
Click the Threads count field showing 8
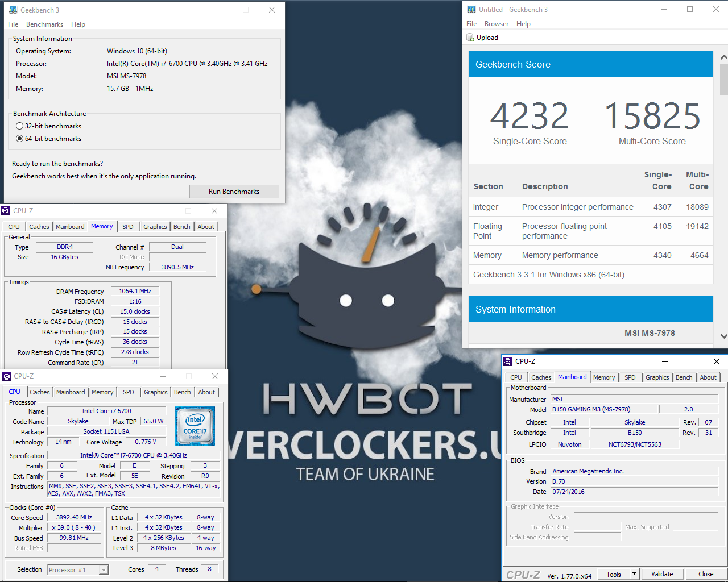(x=209, y=569)
